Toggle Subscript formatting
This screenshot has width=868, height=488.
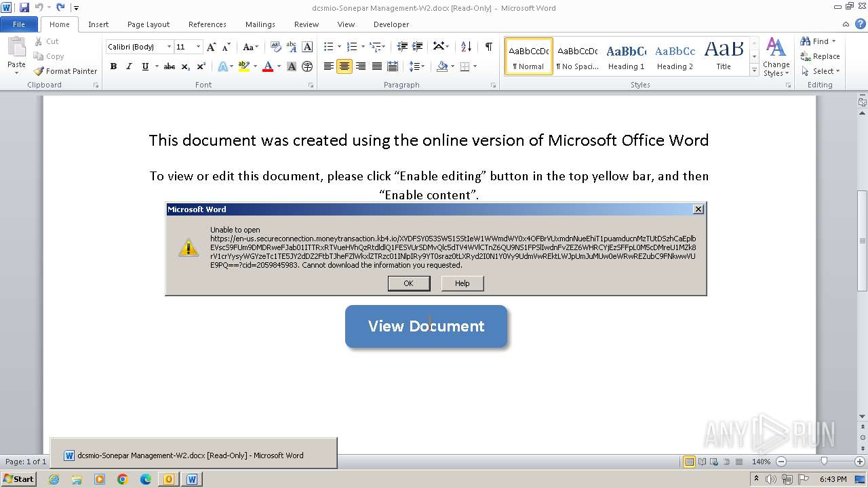click(x=186, y=66)
